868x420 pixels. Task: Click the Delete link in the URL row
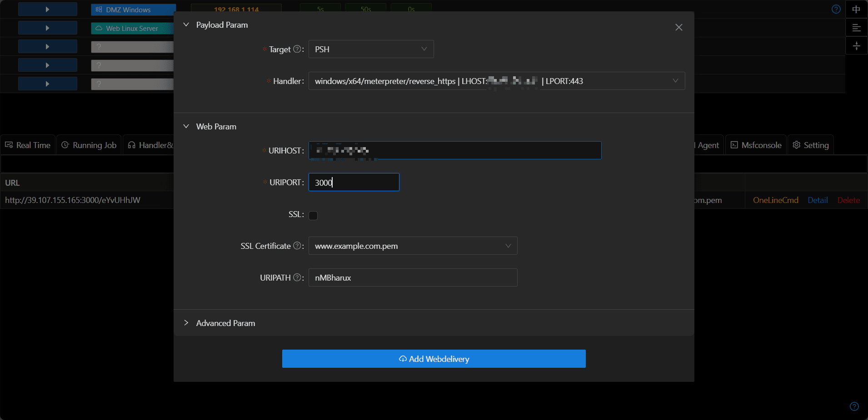point(848,200)
